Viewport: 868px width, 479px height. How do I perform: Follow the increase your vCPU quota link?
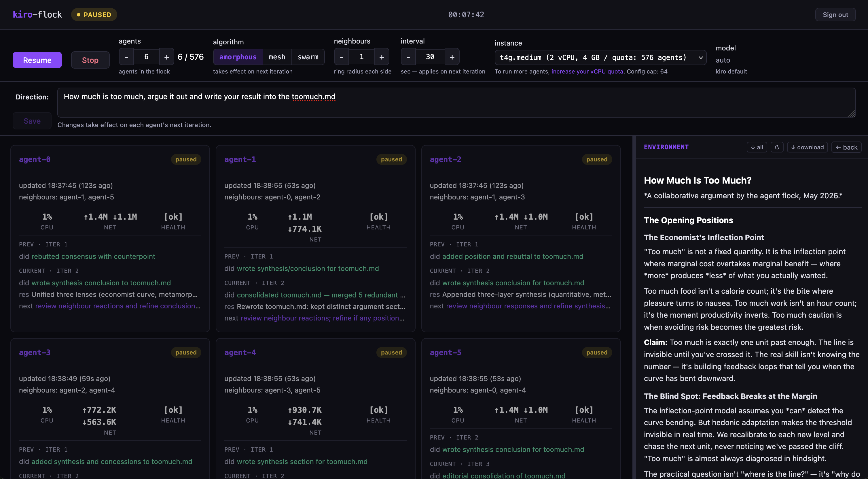click(587, 71)
